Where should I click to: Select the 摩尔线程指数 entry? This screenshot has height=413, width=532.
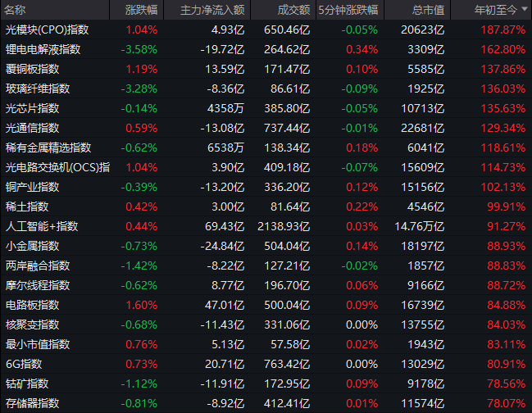point(38,285)
